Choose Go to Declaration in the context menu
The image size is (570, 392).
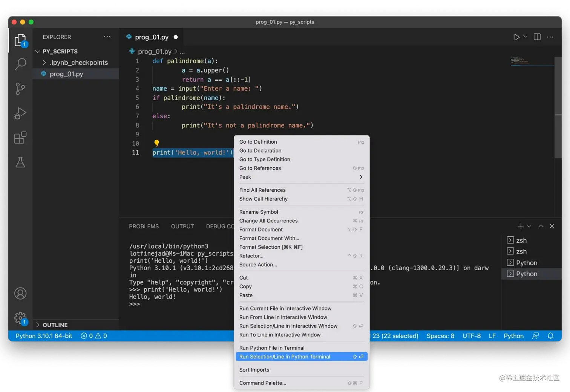coord(302,150)
